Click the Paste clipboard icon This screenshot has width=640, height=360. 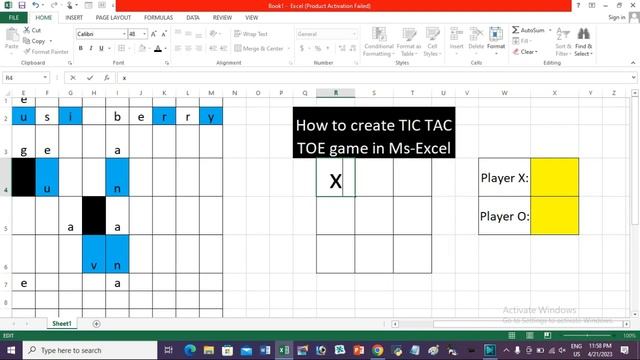click(12, 35)
